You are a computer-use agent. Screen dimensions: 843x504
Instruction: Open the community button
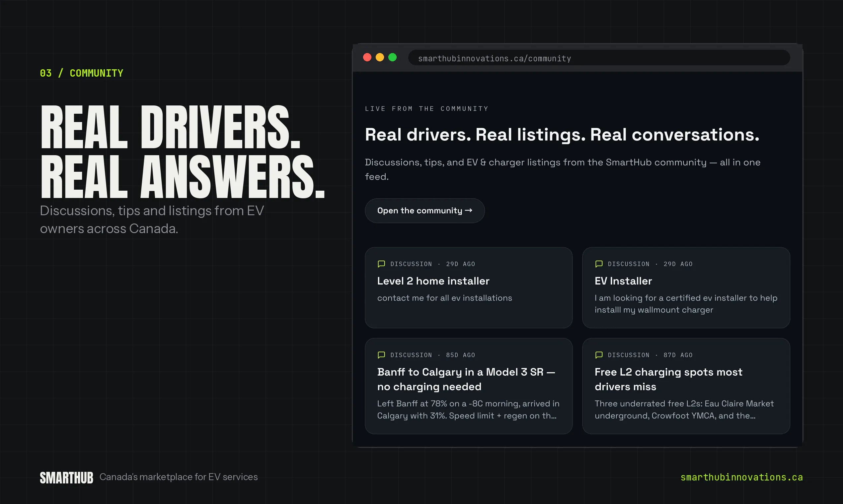pos(424,211)
